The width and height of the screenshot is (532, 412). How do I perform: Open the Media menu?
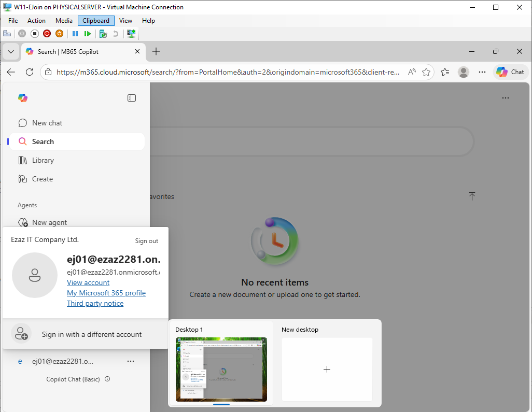[64, 21]
